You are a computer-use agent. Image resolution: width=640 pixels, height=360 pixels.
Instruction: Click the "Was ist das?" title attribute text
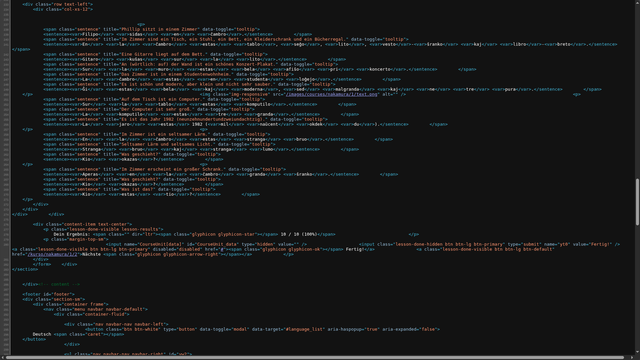(137, 189)
